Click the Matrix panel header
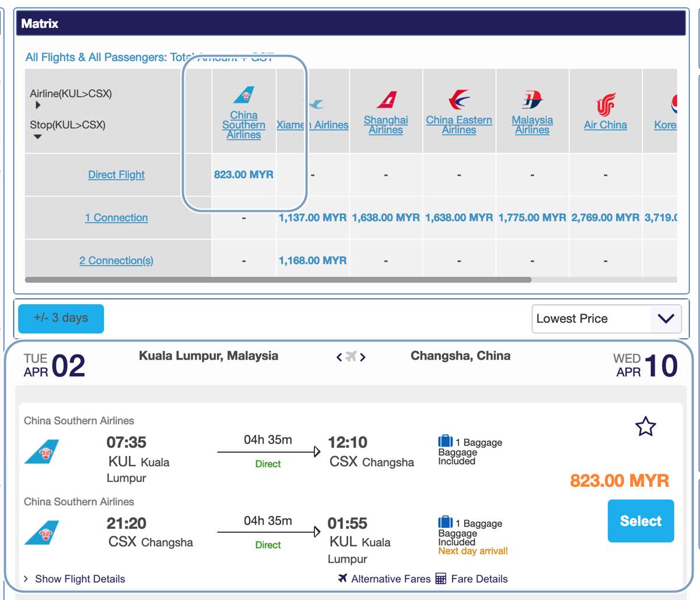Screen dimensions: 700x600 coord(351,23)
